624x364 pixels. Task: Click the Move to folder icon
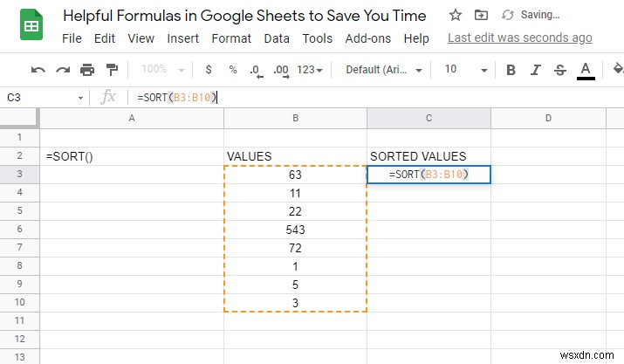tap(481, 16)
